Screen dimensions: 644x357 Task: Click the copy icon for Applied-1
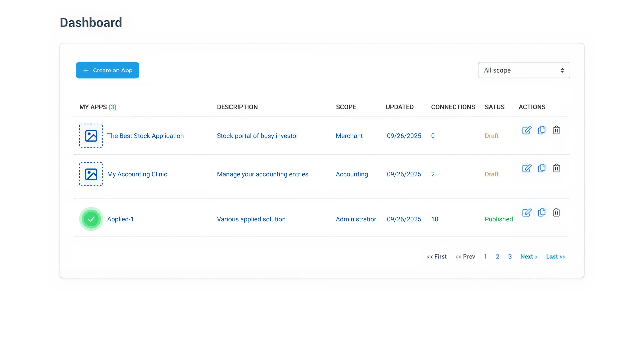tap(542, 212)
